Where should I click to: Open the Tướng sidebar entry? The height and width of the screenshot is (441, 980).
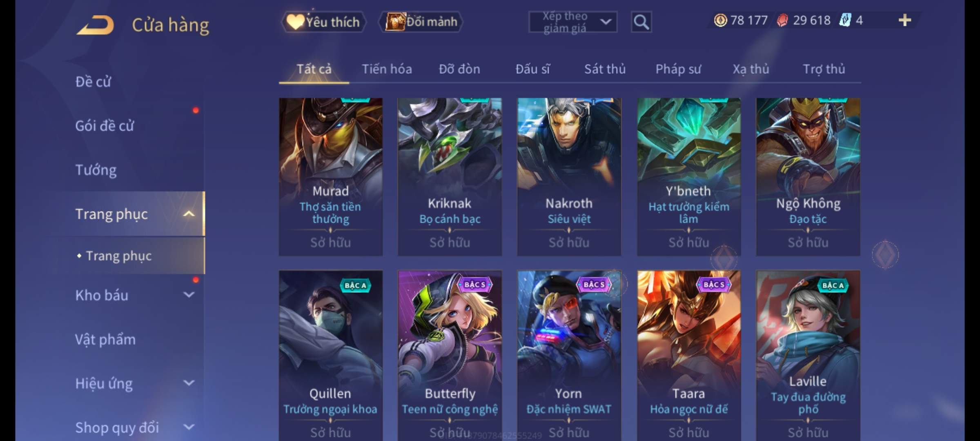tap(96, 170)
